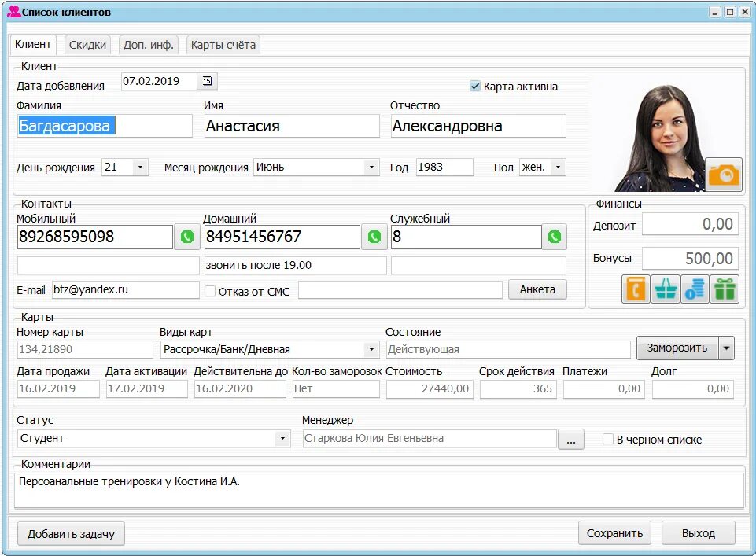Click the Заморозить button
This screenshot has width=756, height=556.
677,348
